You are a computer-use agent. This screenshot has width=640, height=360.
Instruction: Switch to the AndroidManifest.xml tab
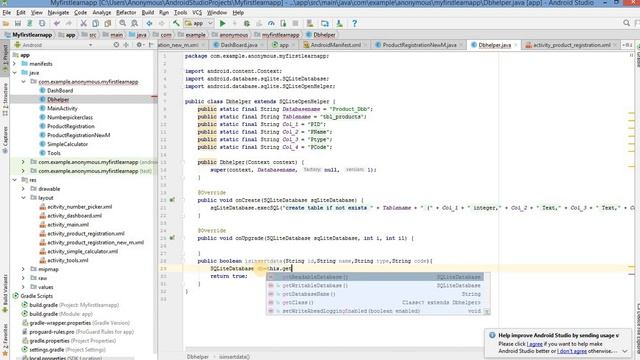(336, 45)
